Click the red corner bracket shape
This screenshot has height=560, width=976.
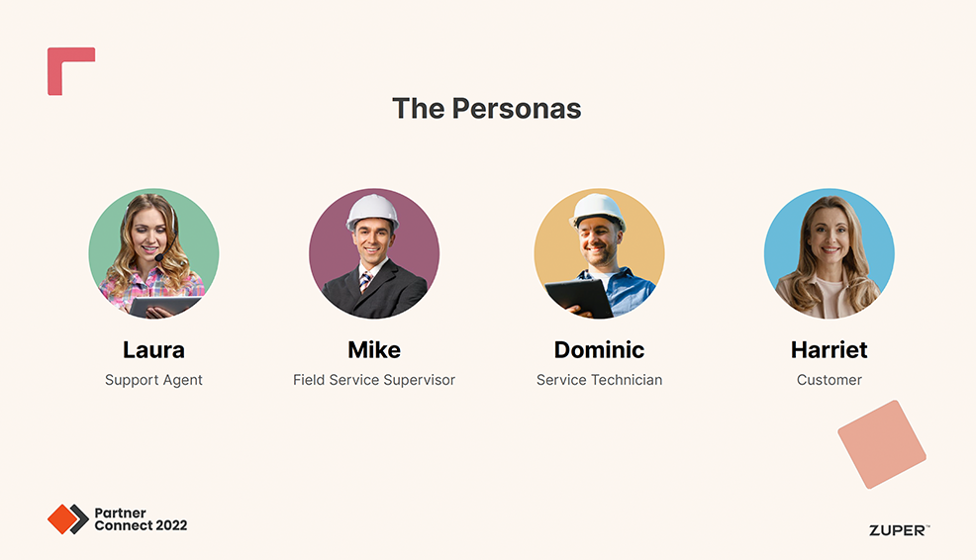pyautogui.click(x=57, y=59)
